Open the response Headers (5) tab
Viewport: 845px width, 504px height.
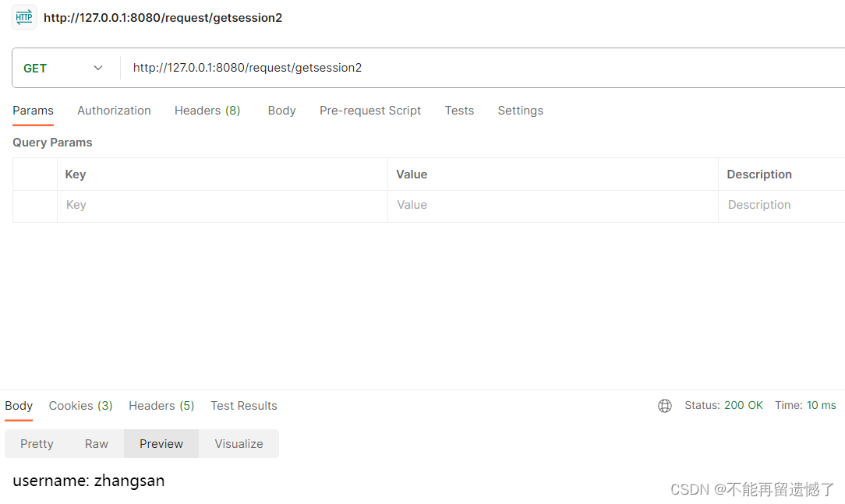161,406
